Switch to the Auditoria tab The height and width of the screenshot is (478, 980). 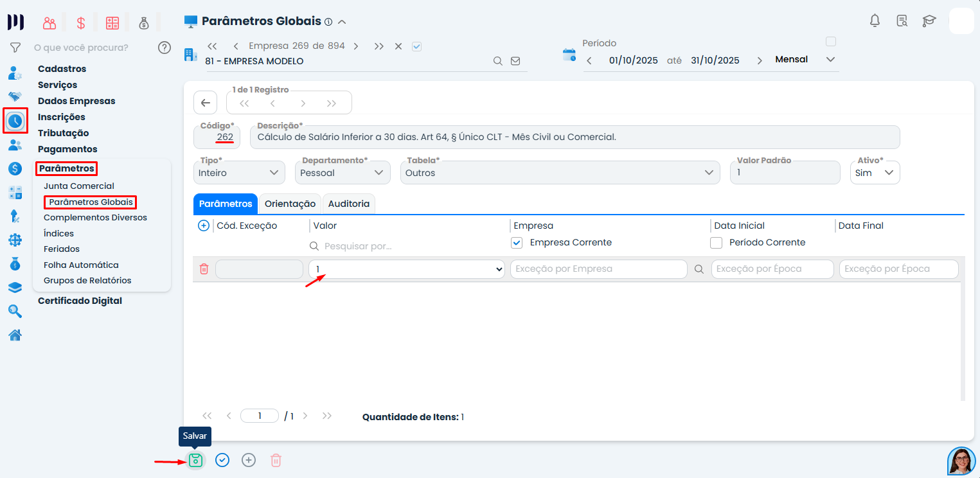349,204
